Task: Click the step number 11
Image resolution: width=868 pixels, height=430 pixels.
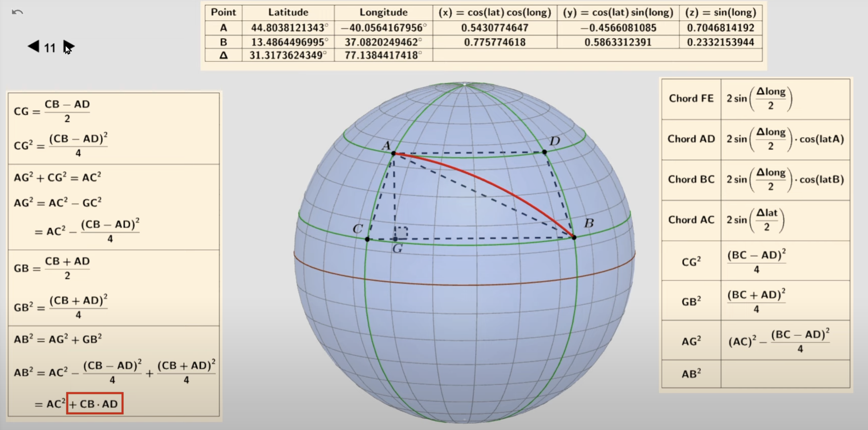Action: pos(50,48)
